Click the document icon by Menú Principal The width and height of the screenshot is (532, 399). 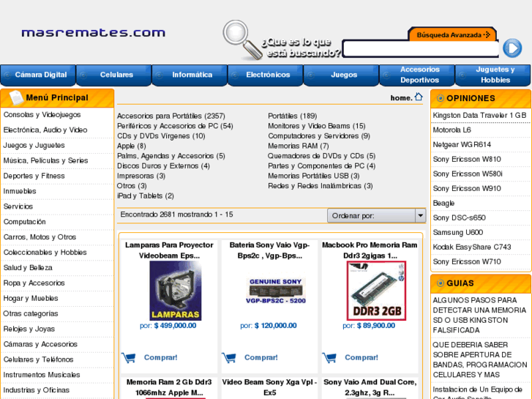pyautogui.click(x=16, y=98)
